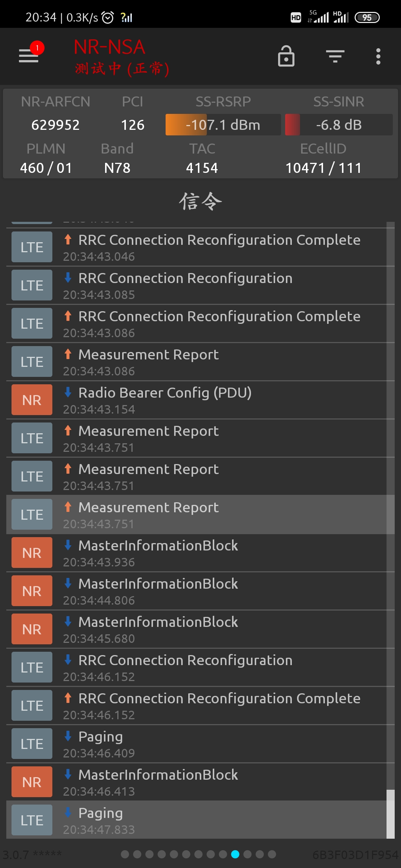Tap LTE badge of Paging at 20:34:47.833

32,821
